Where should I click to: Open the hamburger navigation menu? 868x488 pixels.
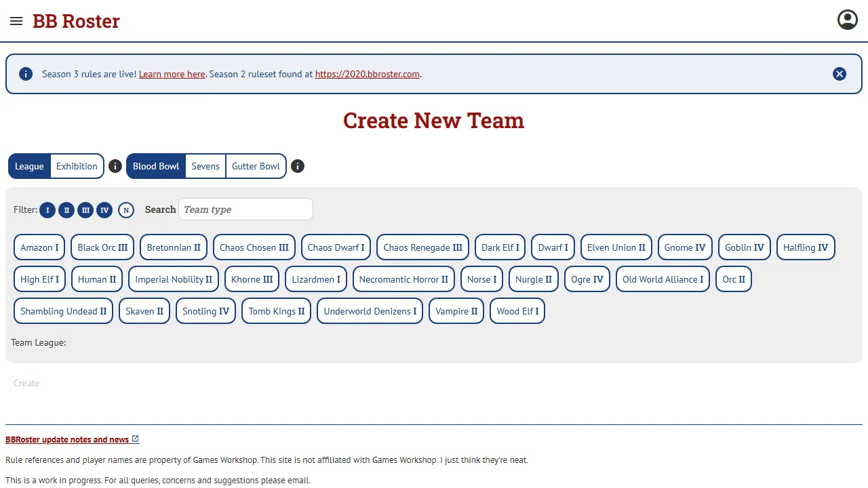pos(16,21)
